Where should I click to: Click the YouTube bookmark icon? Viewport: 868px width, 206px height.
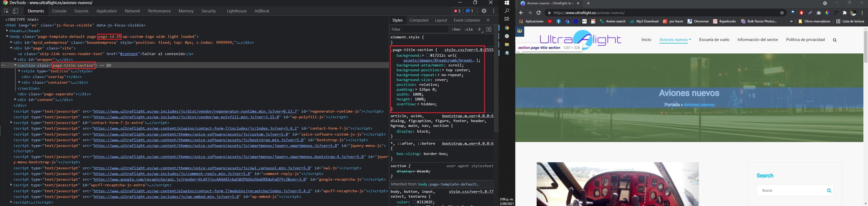click(550, 22)
